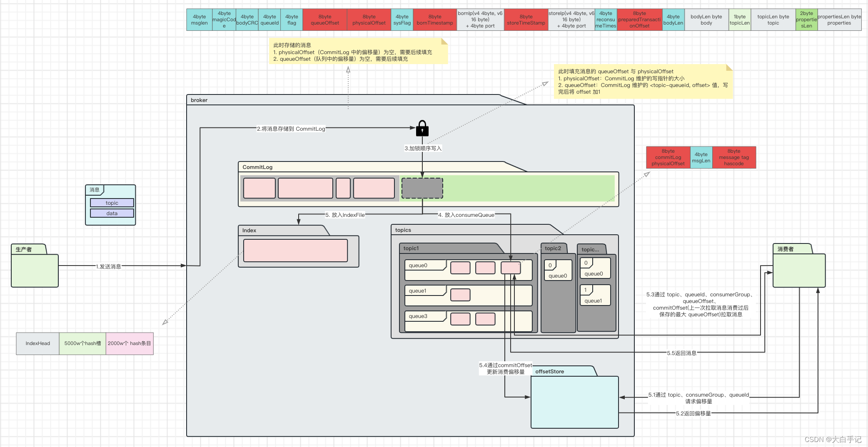Screen dimensions: 868x447
Task: Click the 'Index' folder title
Action: [249, 230]
